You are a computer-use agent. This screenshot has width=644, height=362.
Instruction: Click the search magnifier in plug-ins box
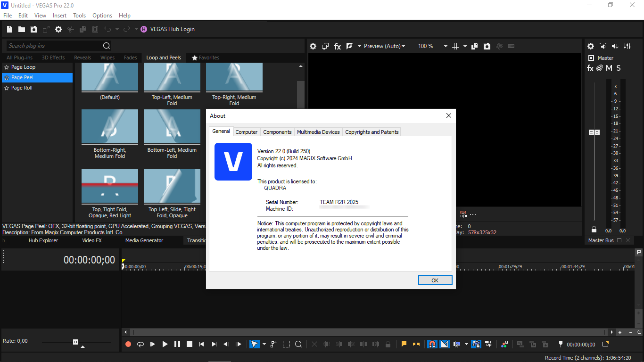(x=107, y=46)
